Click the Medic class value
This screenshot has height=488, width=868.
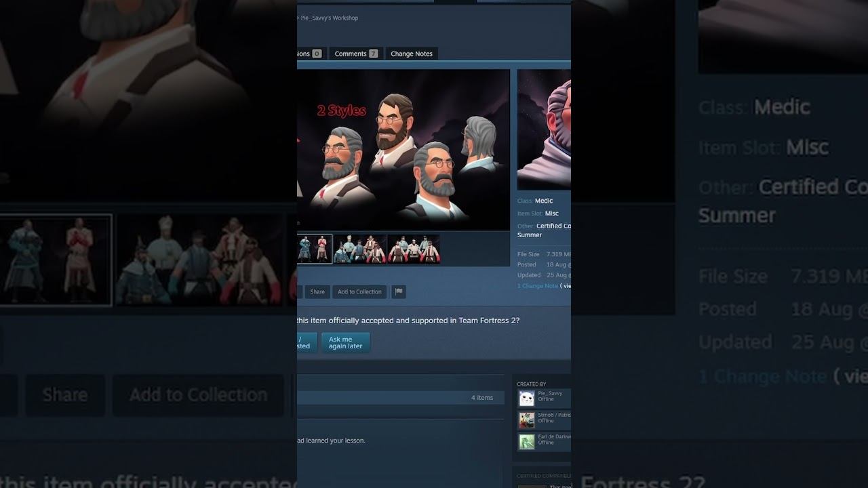pos(544,201)
